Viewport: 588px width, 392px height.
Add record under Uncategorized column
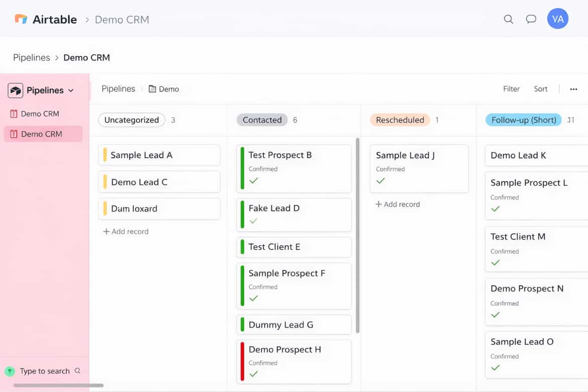tap(126, 232)
